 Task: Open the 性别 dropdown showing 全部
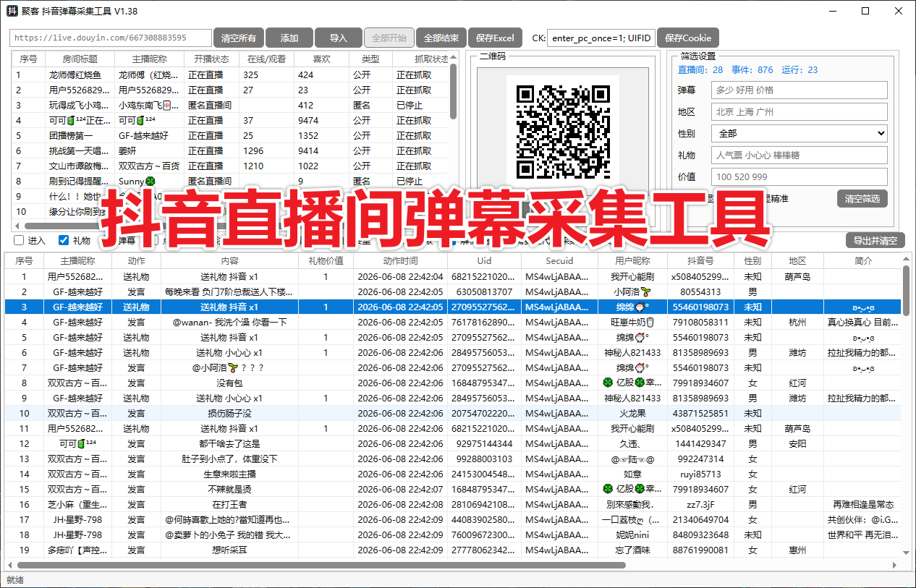800,133
